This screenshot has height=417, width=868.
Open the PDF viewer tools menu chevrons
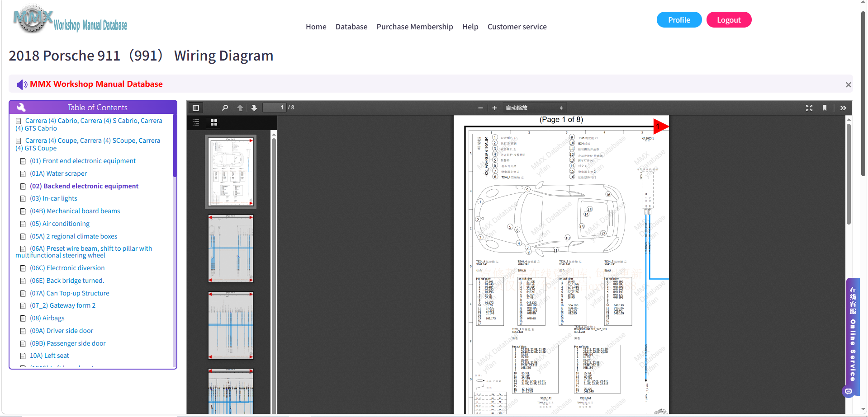coord(843,108)
